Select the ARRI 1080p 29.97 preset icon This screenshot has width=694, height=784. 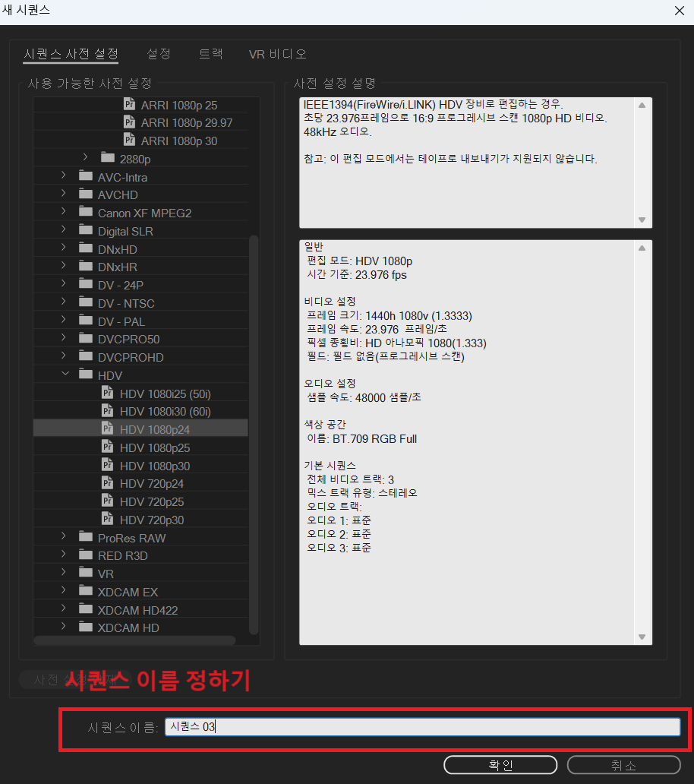129,122
